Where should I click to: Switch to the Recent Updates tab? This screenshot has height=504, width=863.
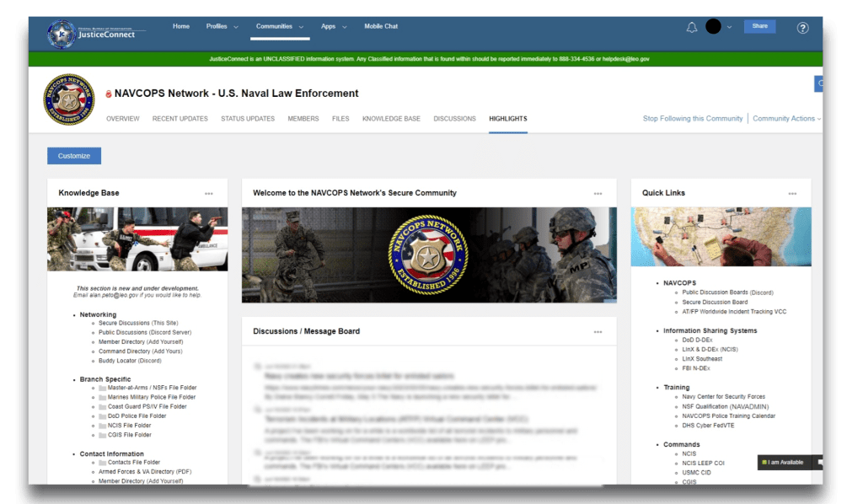click(x=180, y=119)
